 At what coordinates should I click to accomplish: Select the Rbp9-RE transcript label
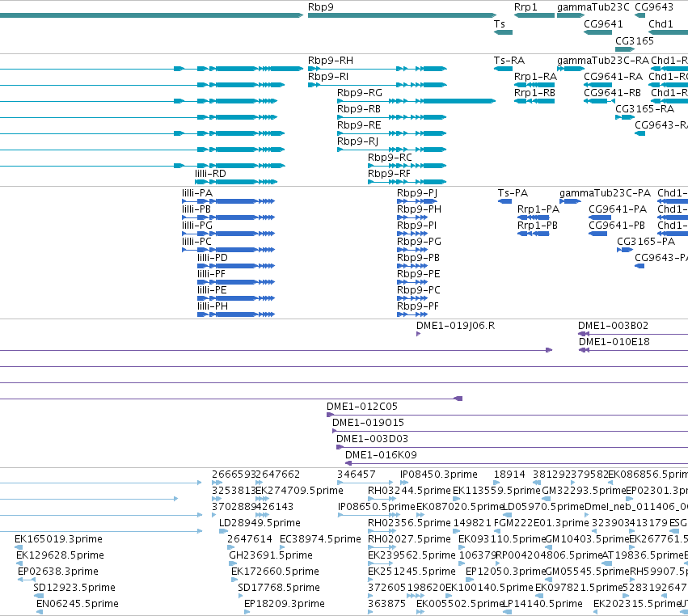359,125
